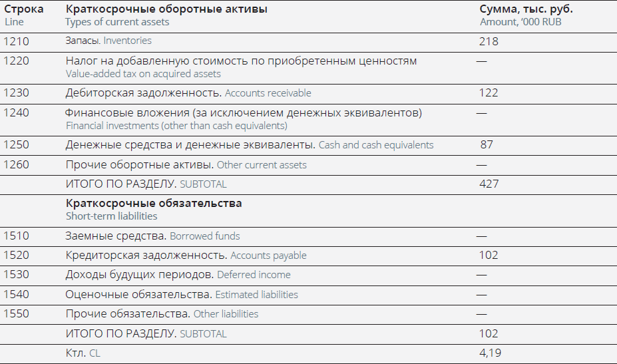Select the inventories amount 218

tap(489, 41)
